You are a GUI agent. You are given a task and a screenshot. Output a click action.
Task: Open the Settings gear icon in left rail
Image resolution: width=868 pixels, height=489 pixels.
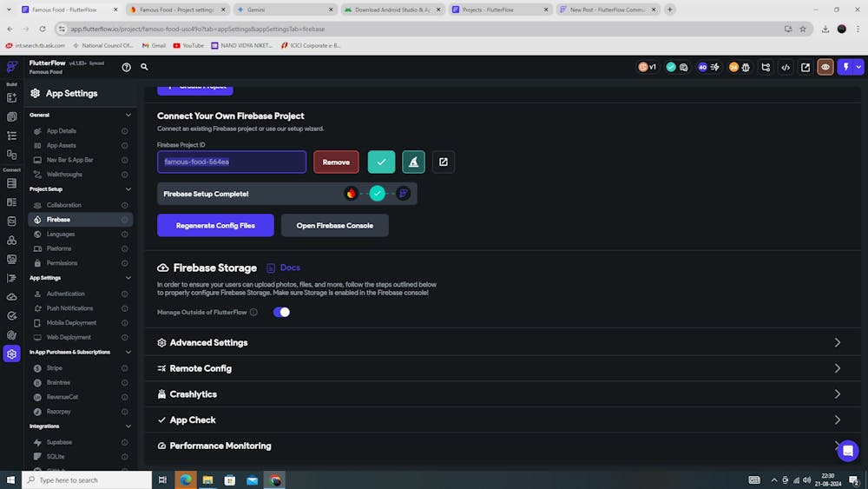11,354
